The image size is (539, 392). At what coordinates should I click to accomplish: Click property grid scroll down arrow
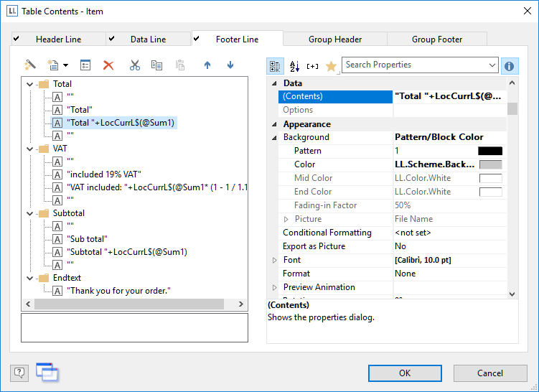click(x=512, y=294)
